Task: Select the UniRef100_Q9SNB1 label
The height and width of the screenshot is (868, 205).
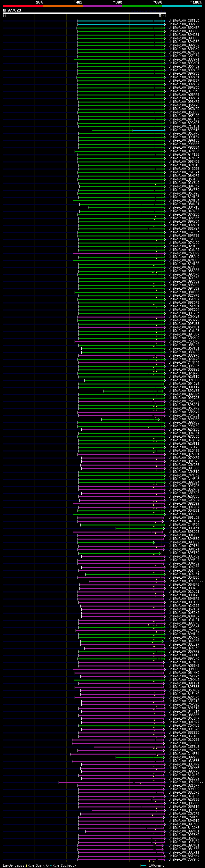Action: (x=184, y=846)
